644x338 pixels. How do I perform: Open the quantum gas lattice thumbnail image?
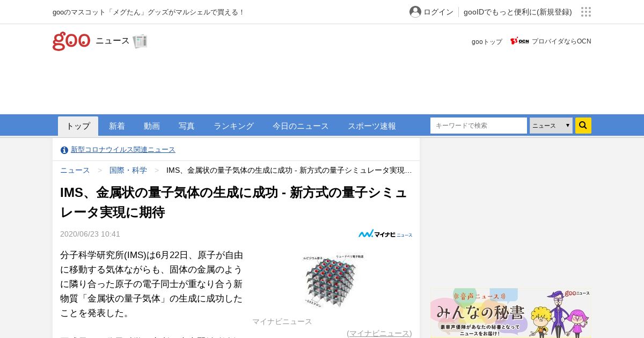click(x=333, y=281)
